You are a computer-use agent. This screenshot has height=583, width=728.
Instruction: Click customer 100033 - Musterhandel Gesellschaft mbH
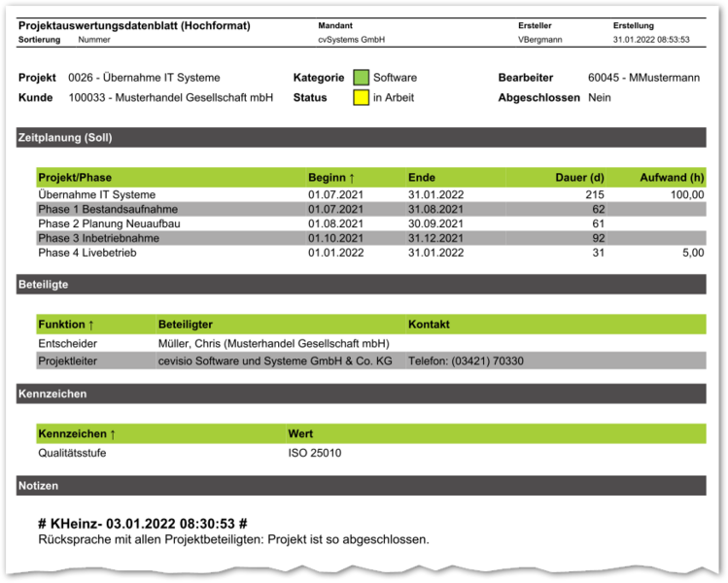171,97
